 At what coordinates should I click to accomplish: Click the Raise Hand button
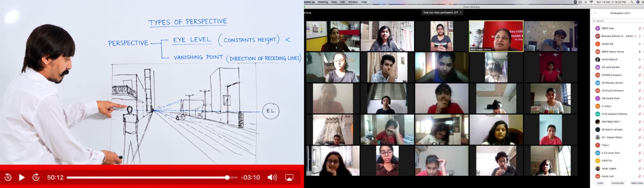pos(637,183)
